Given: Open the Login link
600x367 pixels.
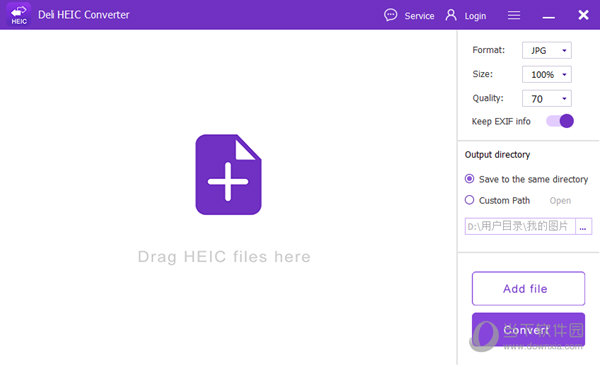Looking at the screenshot, I should (x=475, y=16).
